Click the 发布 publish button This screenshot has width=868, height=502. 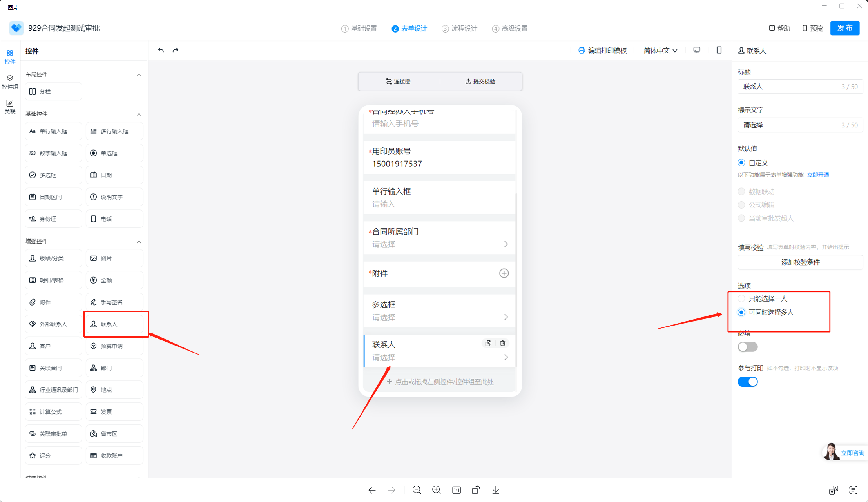[844, 28]
